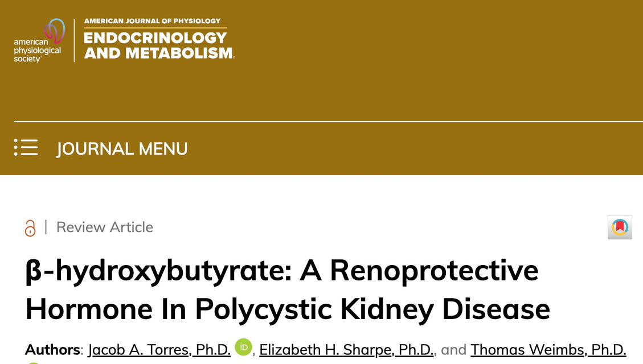The height and width of the screenshot is (364, 643).
Task: Click the 'ENDOCRINOLOGY' word in header
Action: pyautogui.click(x=155, y=38)
